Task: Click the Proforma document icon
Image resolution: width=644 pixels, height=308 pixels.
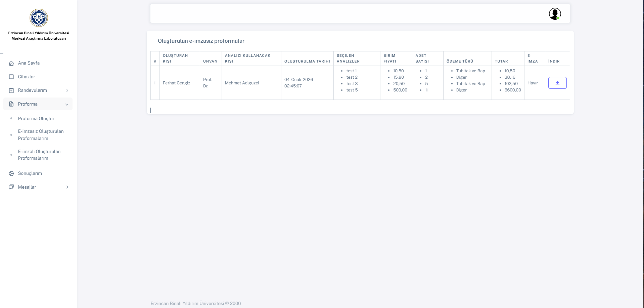Action: click(11, 104)
